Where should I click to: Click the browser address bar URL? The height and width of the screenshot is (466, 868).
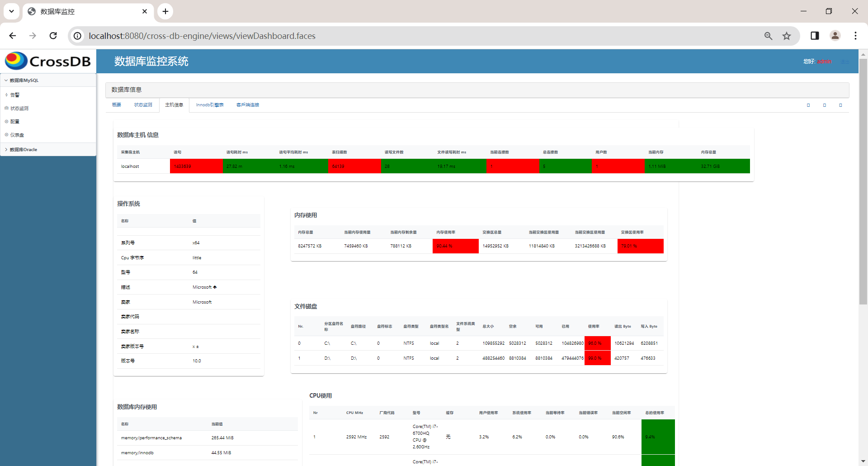pyautogui.click(x=202, y=36)
